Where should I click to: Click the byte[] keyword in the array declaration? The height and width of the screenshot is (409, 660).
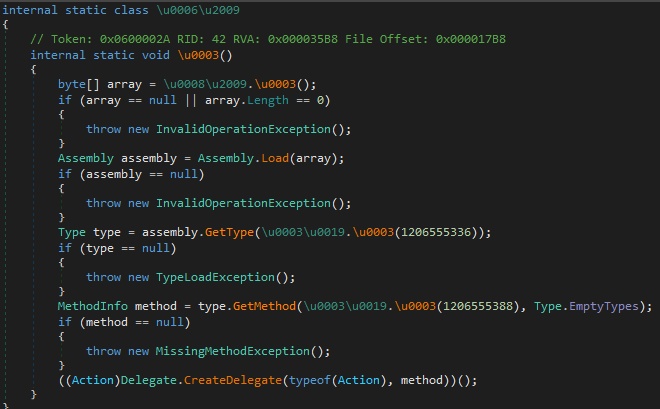[x=79, y=84]
